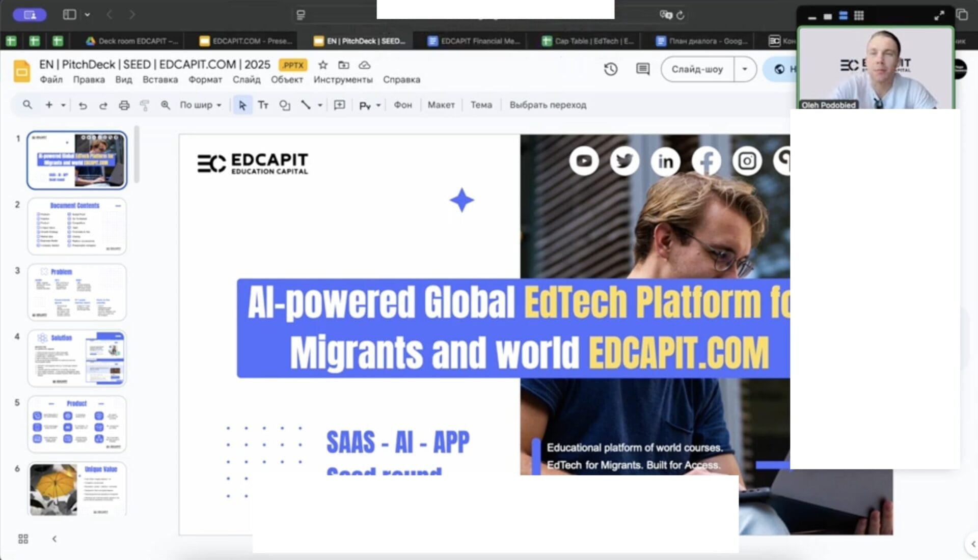978x560 pixels.
Task: Click the .PPTX format badge
Action: (x=293, y=65)
